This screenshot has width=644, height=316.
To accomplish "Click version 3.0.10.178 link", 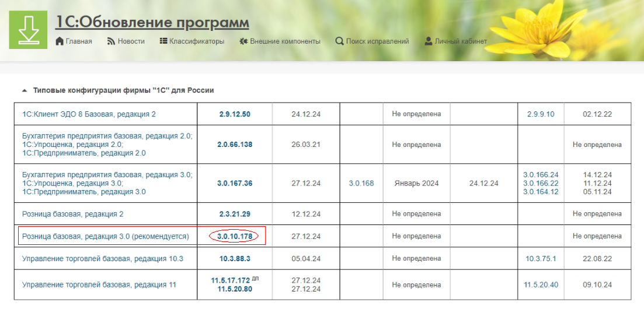I will (235, 236).
